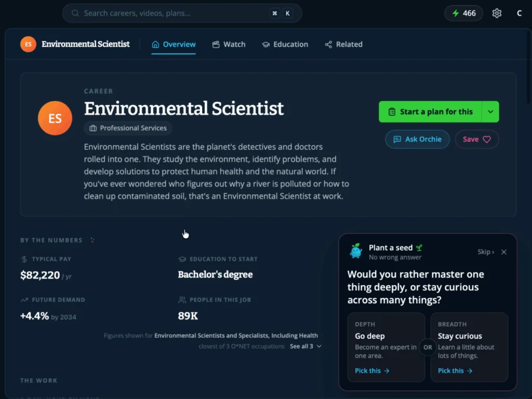Click the large orange ES career avatar
Screen dimensions: 532x399
(x=55, y=118)
